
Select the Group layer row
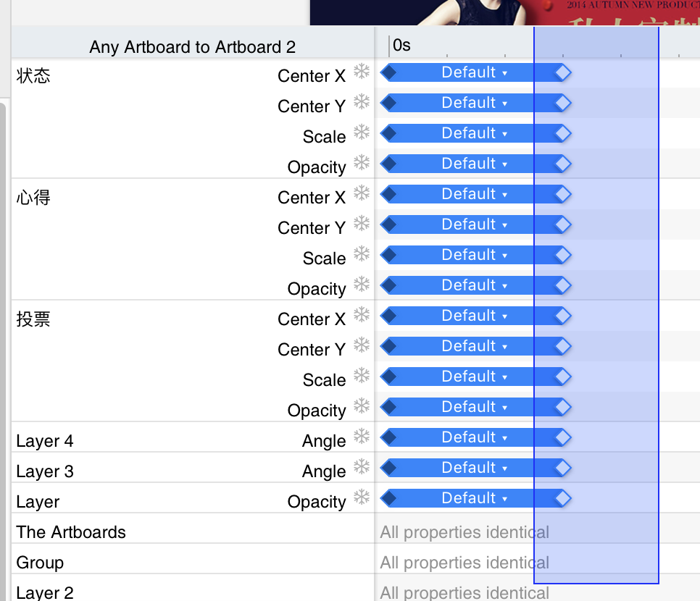[41, 563]
